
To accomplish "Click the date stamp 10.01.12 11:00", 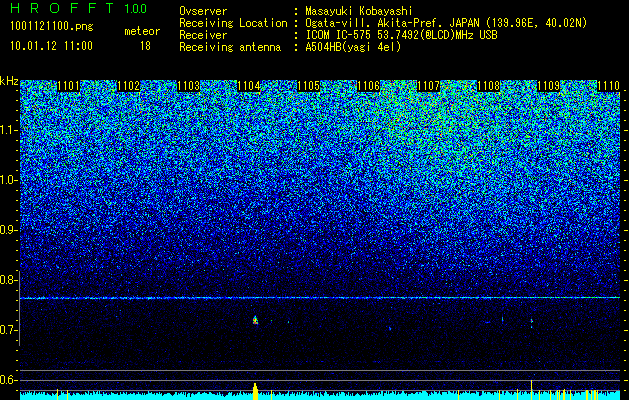I will 51,46.
